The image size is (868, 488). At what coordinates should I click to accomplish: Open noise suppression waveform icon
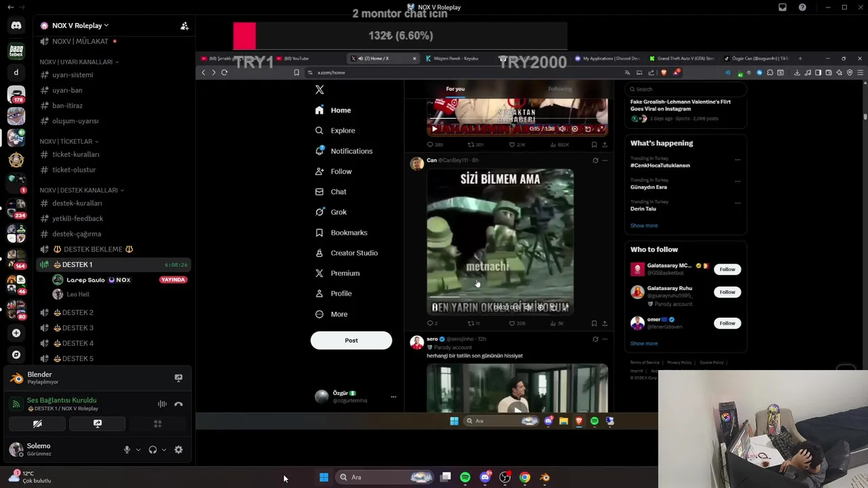click(162, 404)
